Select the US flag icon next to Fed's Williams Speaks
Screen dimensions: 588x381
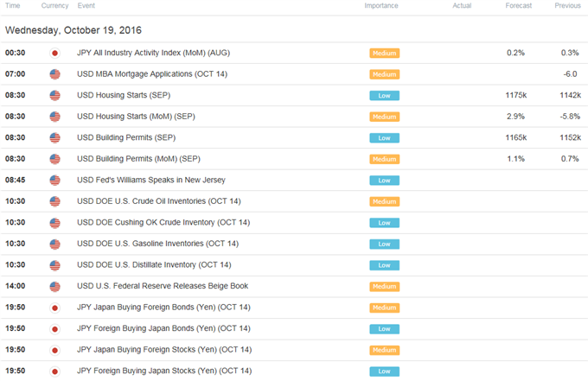[54, 181]
